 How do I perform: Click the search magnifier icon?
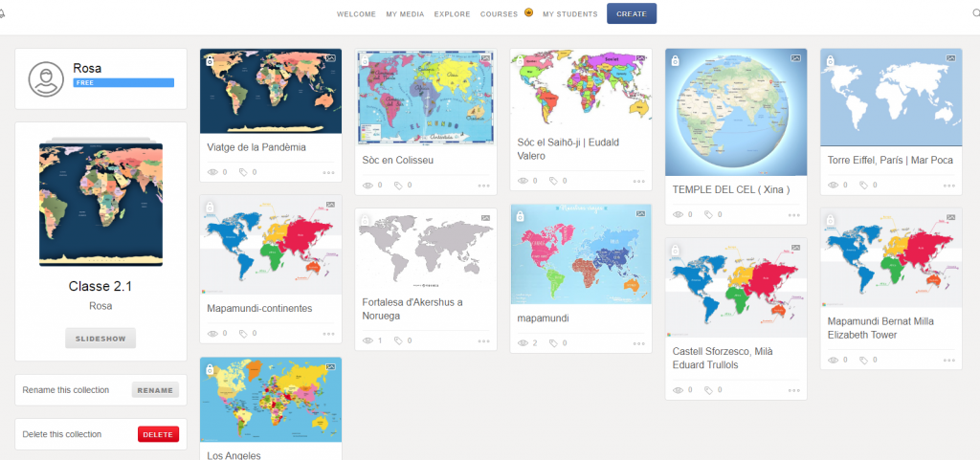tap(975, 13)
